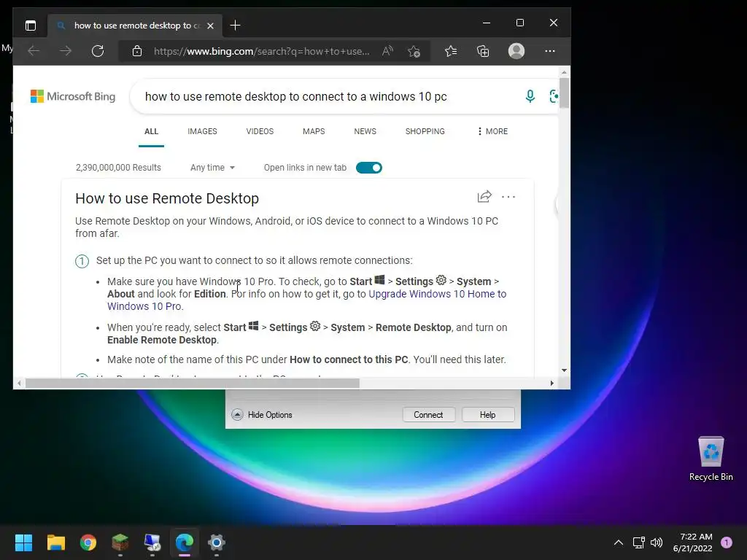Toggle Open links in new tab switch
This screenshot has height=560, width=747.
(x=368, y=168)
